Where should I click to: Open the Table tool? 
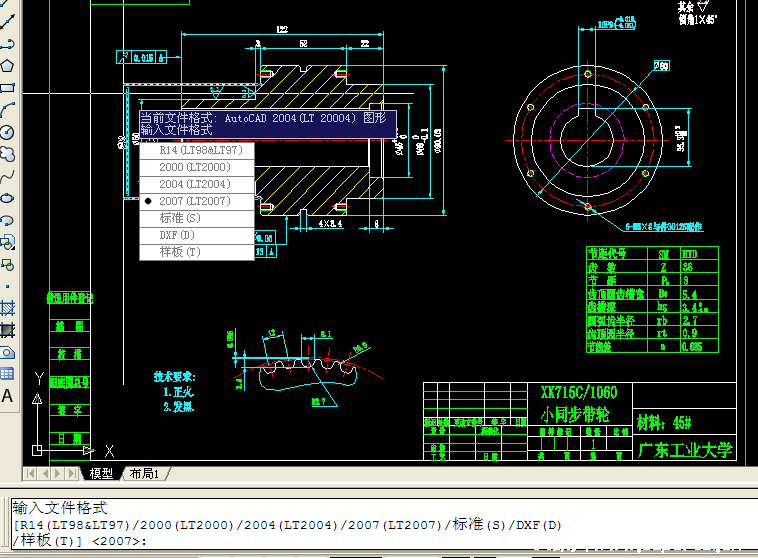click(8, 374)
